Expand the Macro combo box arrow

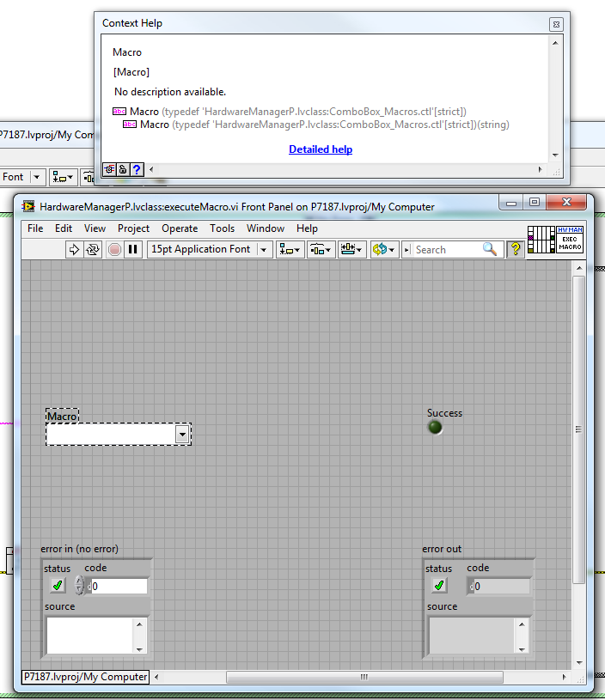(x=182, y=434)
